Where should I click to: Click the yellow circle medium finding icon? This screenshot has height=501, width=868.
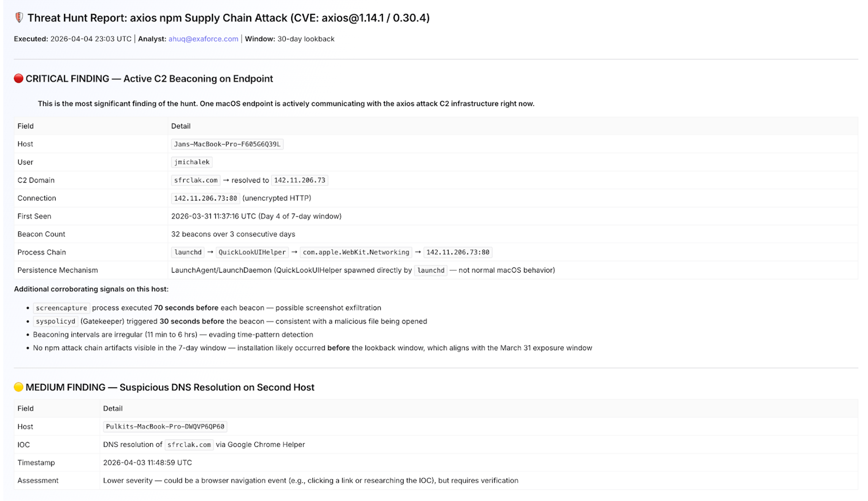click(19, 387)
